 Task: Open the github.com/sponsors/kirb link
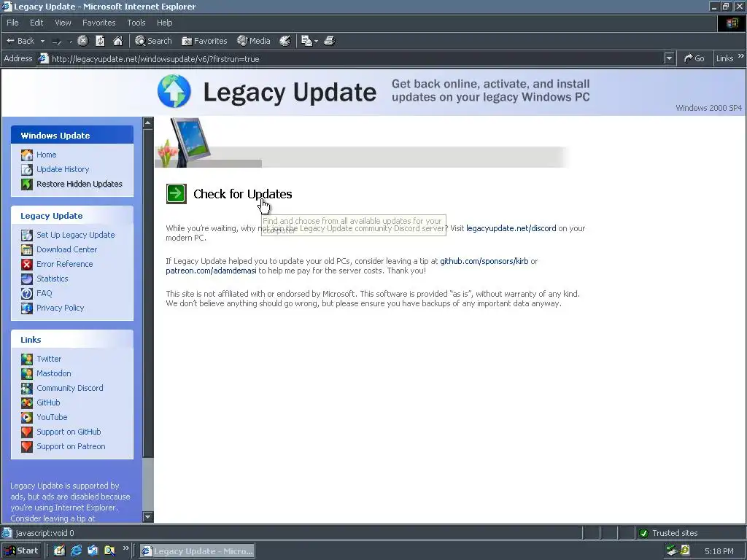(484, 261)
